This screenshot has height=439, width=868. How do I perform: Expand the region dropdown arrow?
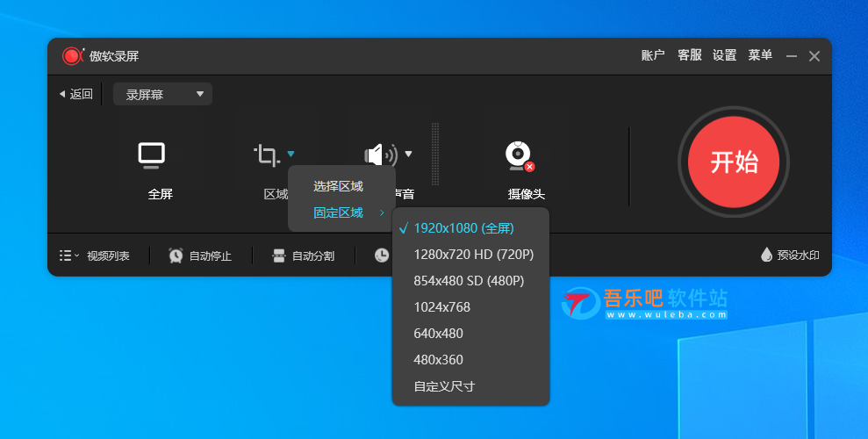click(291, 154)
